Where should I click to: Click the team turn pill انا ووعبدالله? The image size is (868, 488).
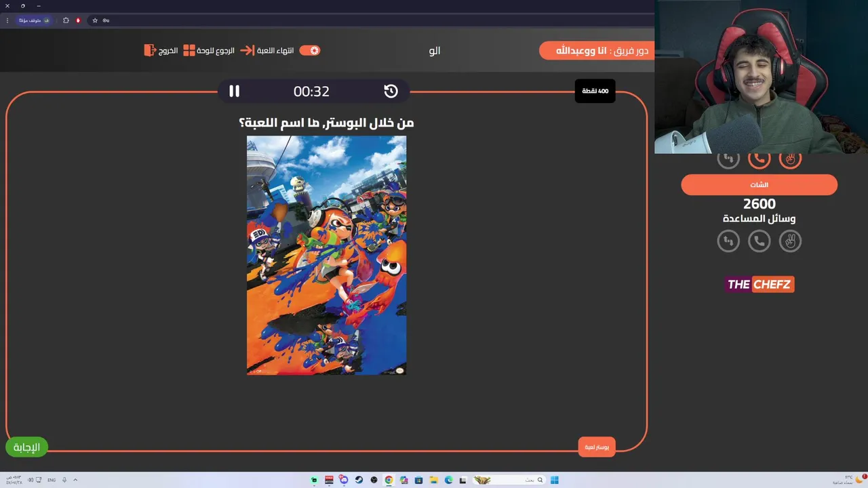[595, 50]
